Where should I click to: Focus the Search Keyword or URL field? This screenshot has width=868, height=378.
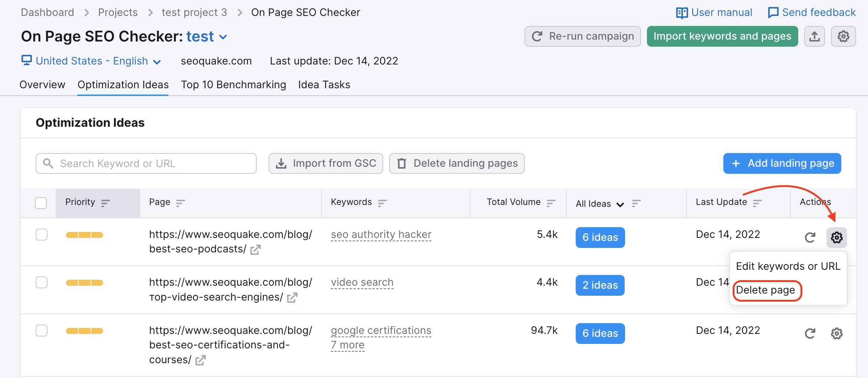[x=146, y=163]
